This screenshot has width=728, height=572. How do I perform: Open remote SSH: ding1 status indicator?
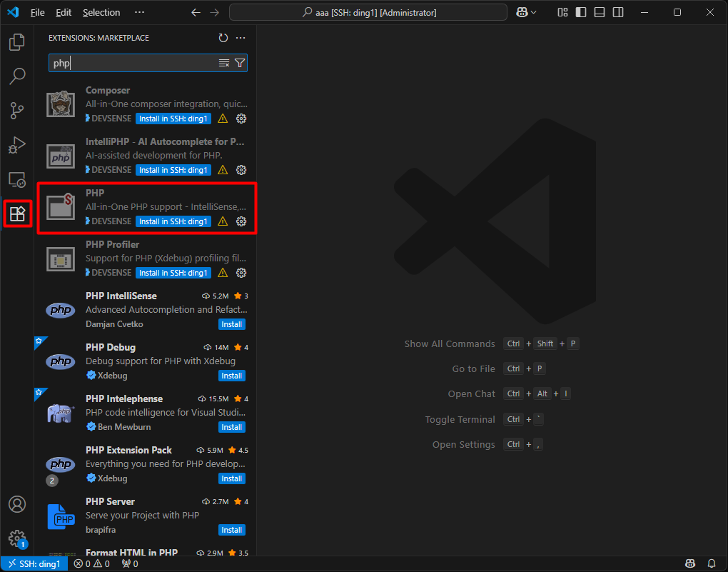click(34, 564)
